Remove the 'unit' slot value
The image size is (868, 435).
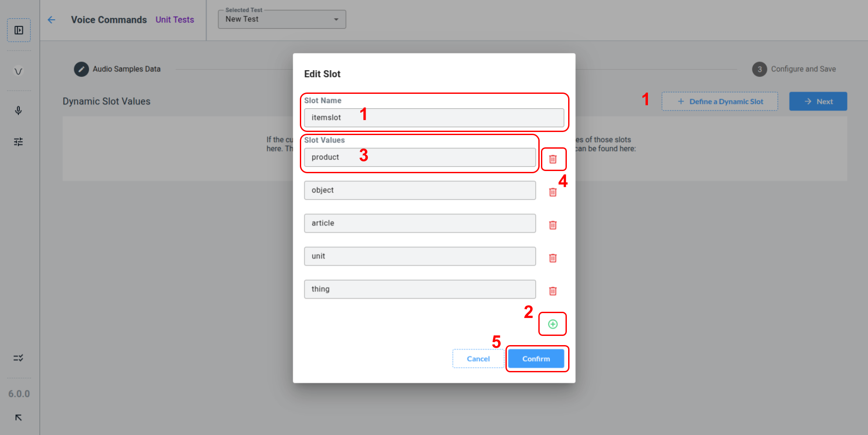point(553,258)
